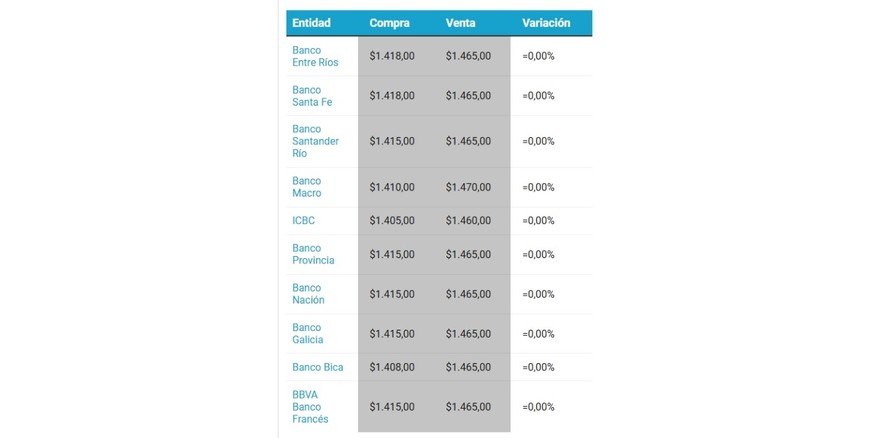
Task: Select the Banco Galicia link
Action: coord(308,333)
